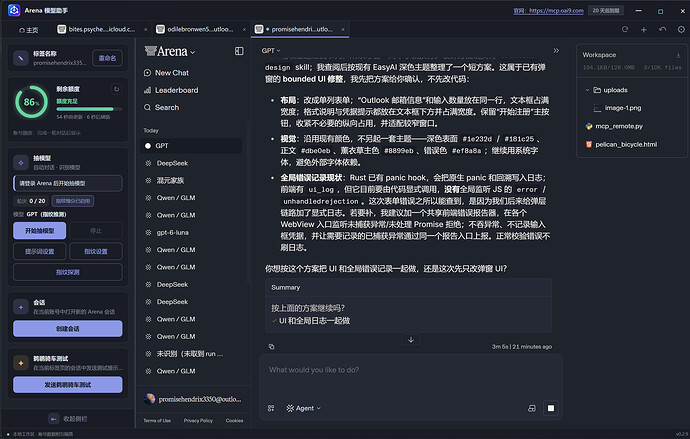
Task: Open Terms of Use link
Action: [157, 421]
